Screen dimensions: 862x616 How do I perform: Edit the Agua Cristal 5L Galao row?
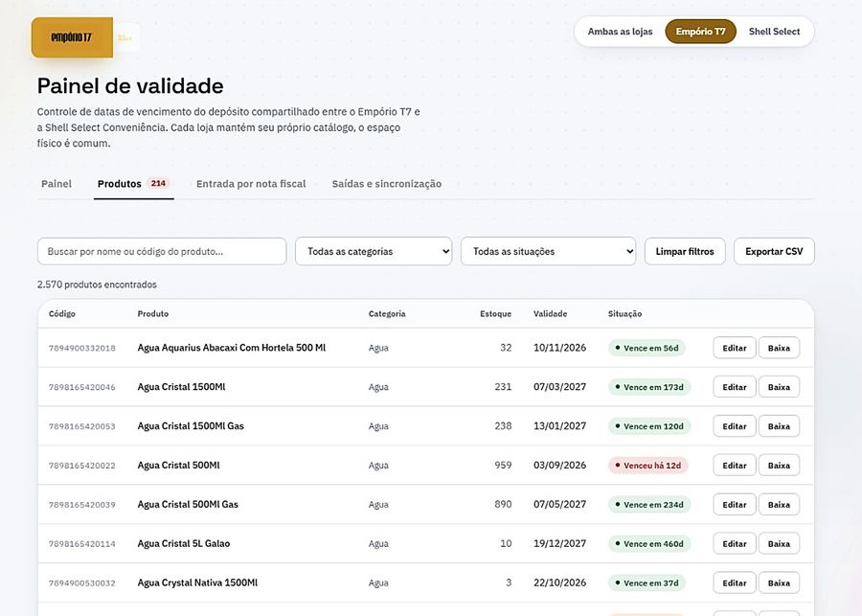[x=734, y=543]
